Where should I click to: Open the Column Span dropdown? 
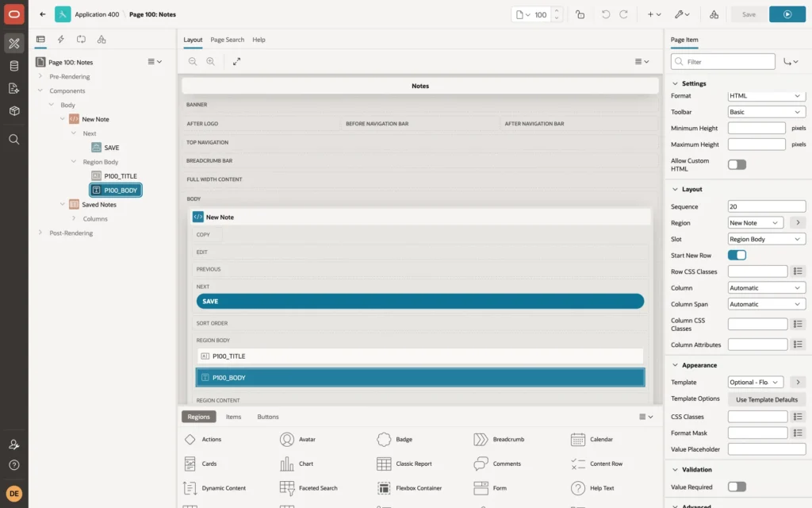pyautogui.click(x=766, y=304)
